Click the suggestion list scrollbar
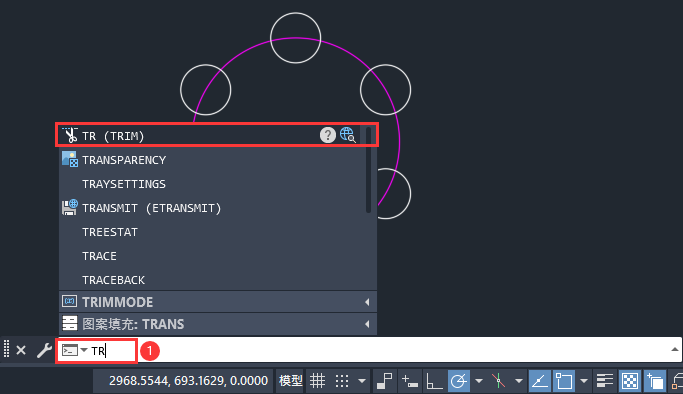683x394 pixels. (369, 170)
